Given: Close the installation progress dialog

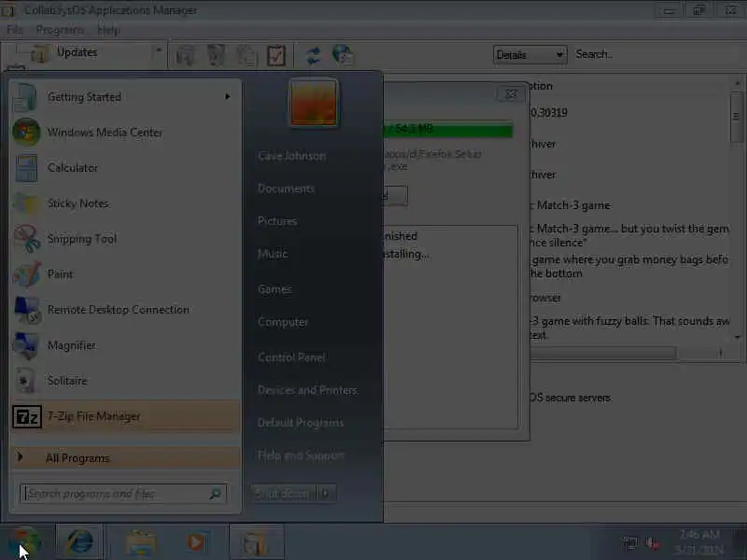Looking at the screenshot, I should [x=511, y=94].
